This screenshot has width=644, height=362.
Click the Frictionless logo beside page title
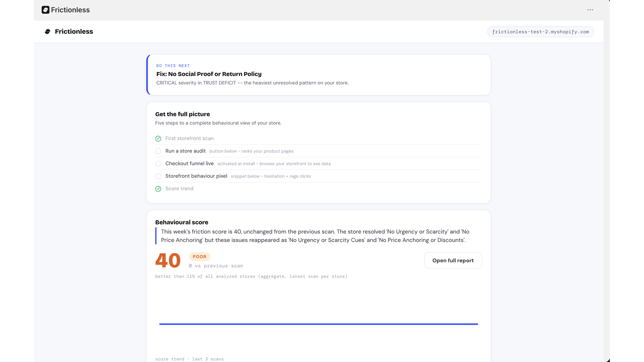[x=47, y=31]
